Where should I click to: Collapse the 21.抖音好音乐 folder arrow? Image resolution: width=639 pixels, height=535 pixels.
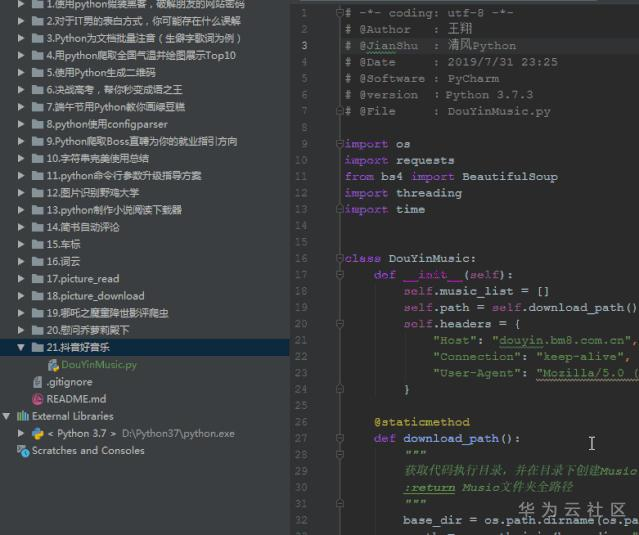21,347
